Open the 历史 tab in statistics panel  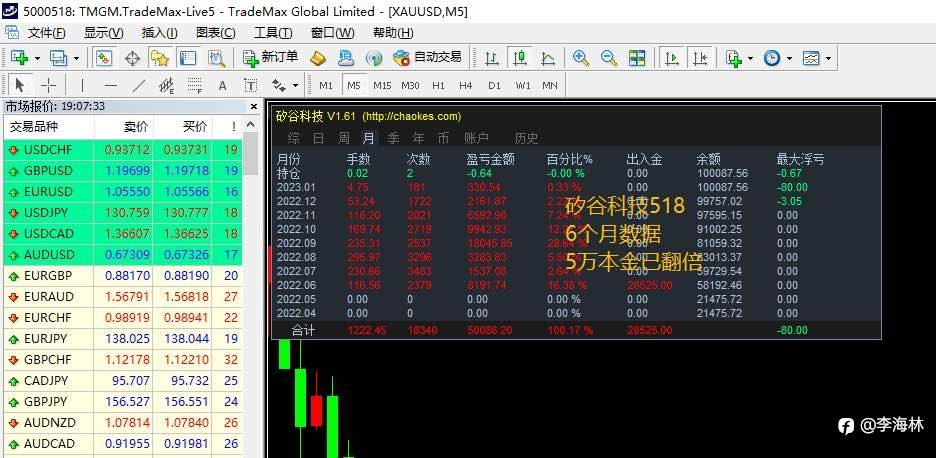point(526,139)
